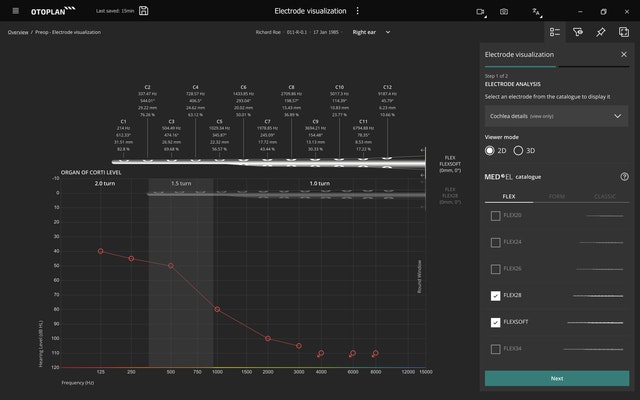Take a screenshot with camera icon
The image size is (640, 400).
point(504,11)
